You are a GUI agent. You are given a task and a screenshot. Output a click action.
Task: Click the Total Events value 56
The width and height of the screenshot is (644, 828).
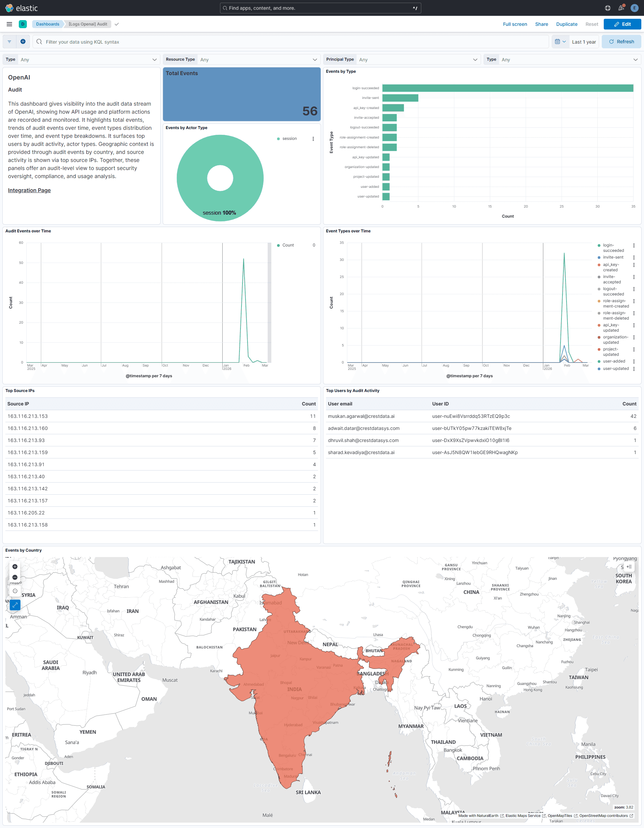tap(310, 111)
